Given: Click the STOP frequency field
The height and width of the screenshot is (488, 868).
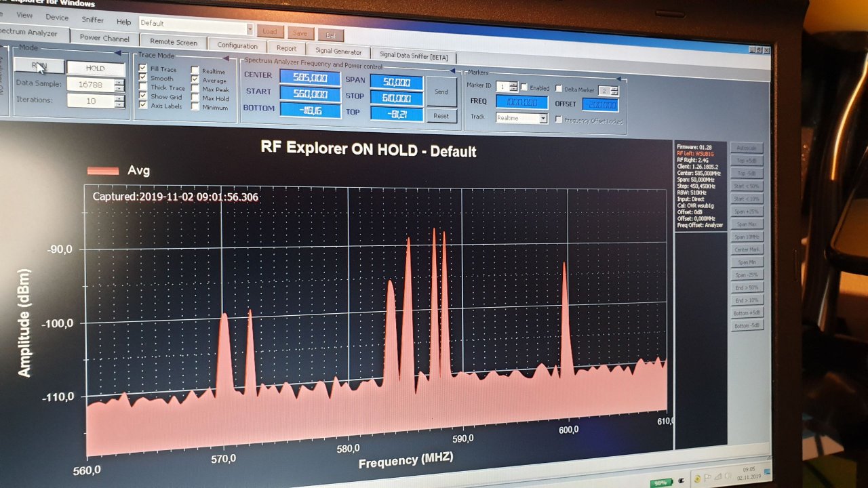Looking at the screenshot, I should pyautogui.click(x=397, y=98).
